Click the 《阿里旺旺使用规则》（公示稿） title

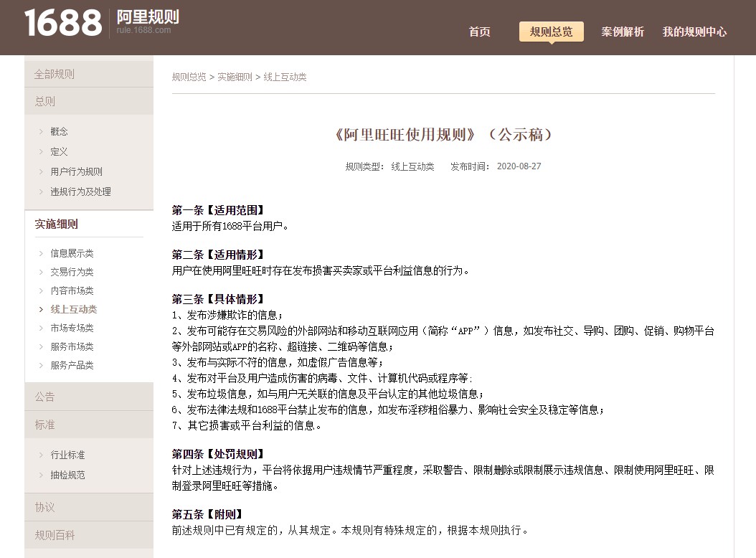click(x=443, y=135)
